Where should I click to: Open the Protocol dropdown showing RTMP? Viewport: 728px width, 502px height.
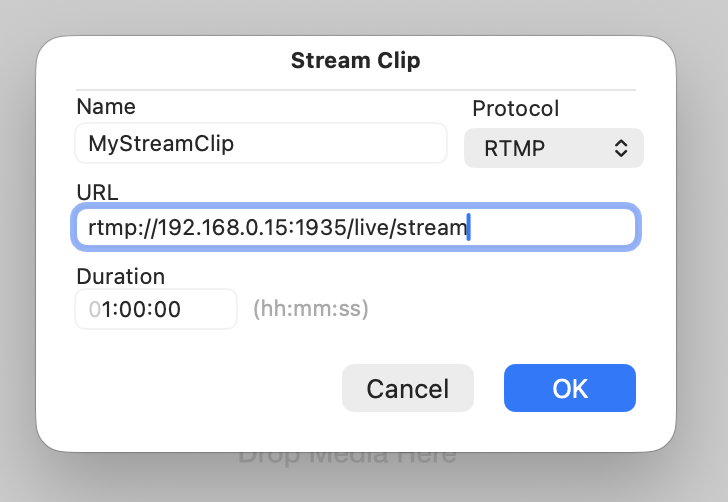pyautogui.click(x=553, y=148)
